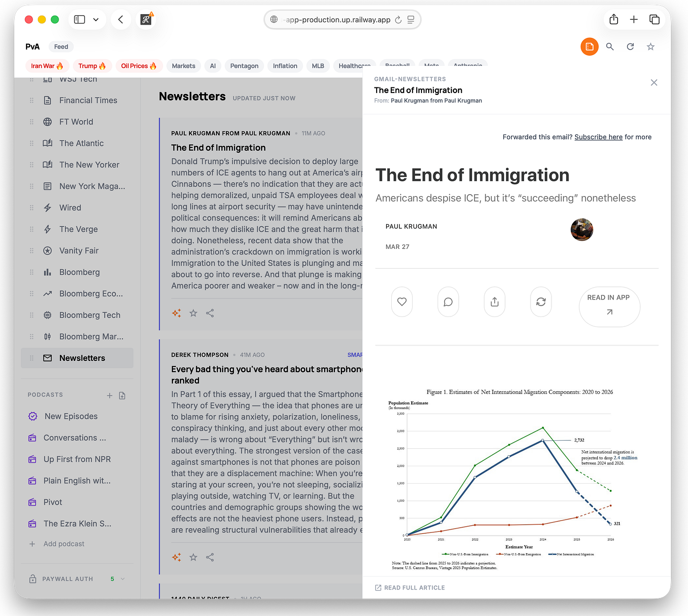The image size is (688, 616).
Task: Open The Atlantic source in sidebar
Action: tap(77, 143)
